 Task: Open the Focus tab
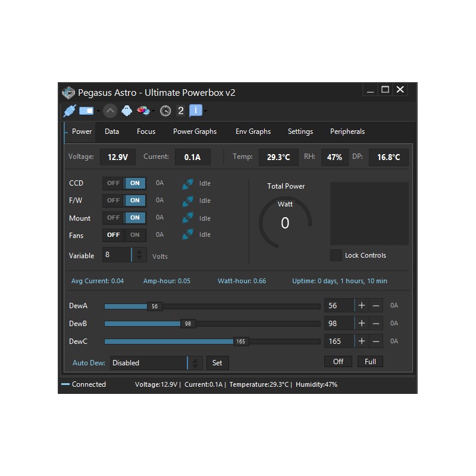[146, 131]
